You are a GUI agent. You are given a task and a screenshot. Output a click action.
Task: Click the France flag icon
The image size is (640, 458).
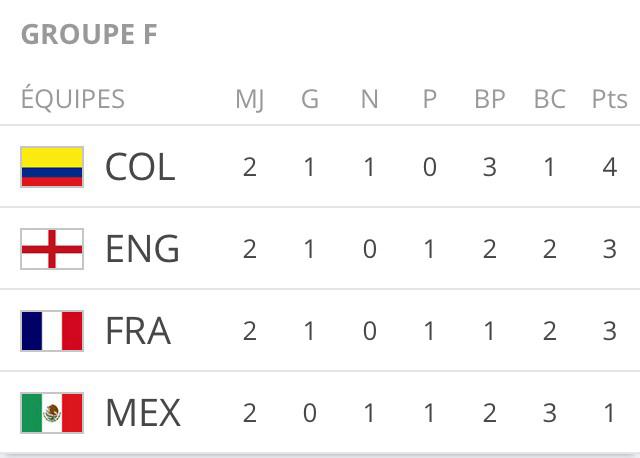click(x=52, y=331)
